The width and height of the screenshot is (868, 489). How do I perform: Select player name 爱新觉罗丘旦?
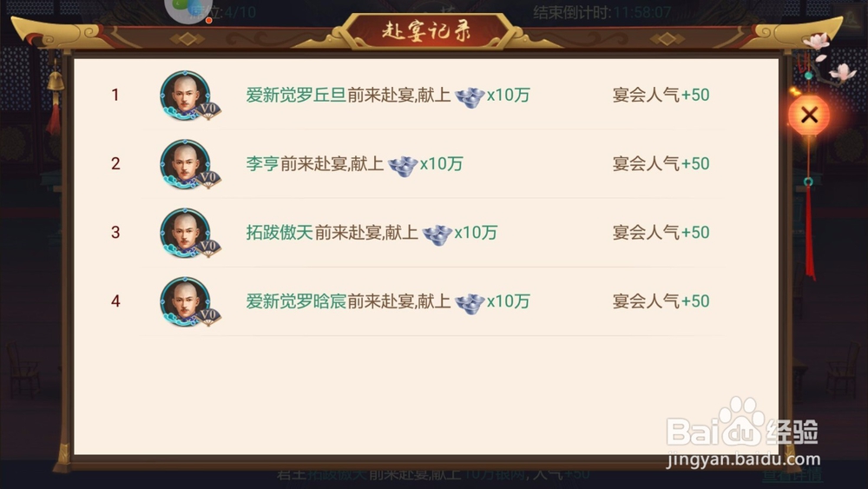click(x=296, y=96)
